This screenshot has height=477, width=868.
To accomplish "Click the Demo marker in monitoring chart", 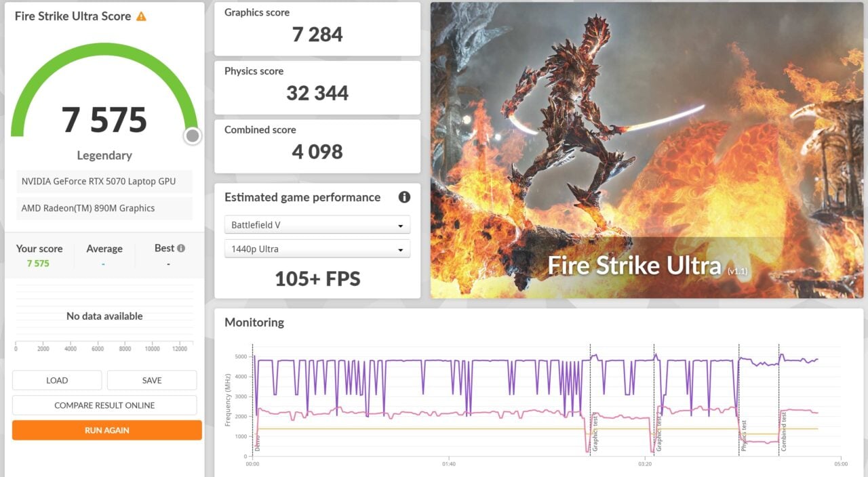I will pyautogui.click(x=257, y=443).
